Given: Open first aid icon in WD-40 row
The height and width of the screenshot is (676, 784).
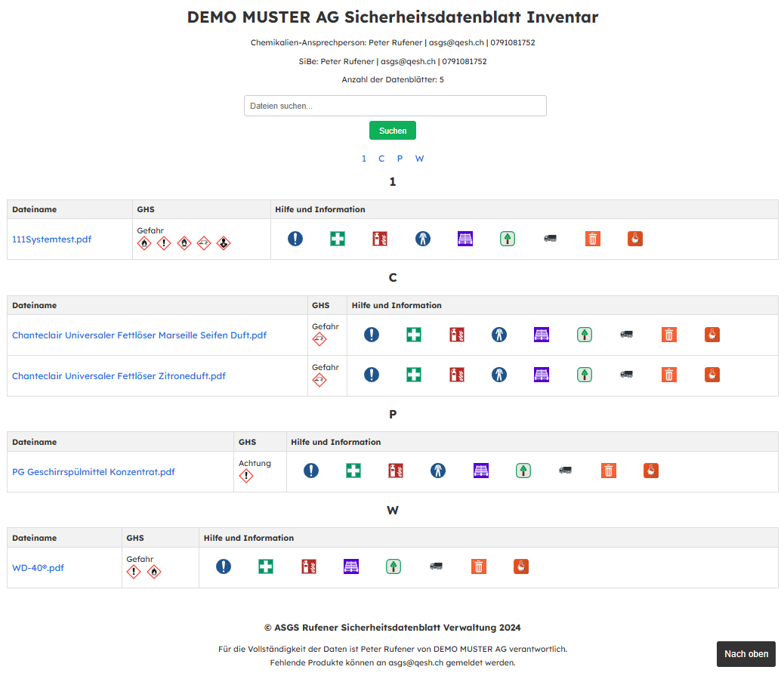Looking at the screenshot, I should pyautogui.click(x=266, y=566).
